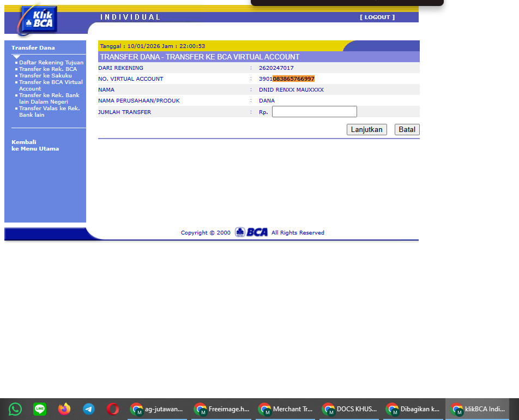Click the page title Transfer ke BCA Virtual Account
The image size is (519, 420).
point(200,57)
